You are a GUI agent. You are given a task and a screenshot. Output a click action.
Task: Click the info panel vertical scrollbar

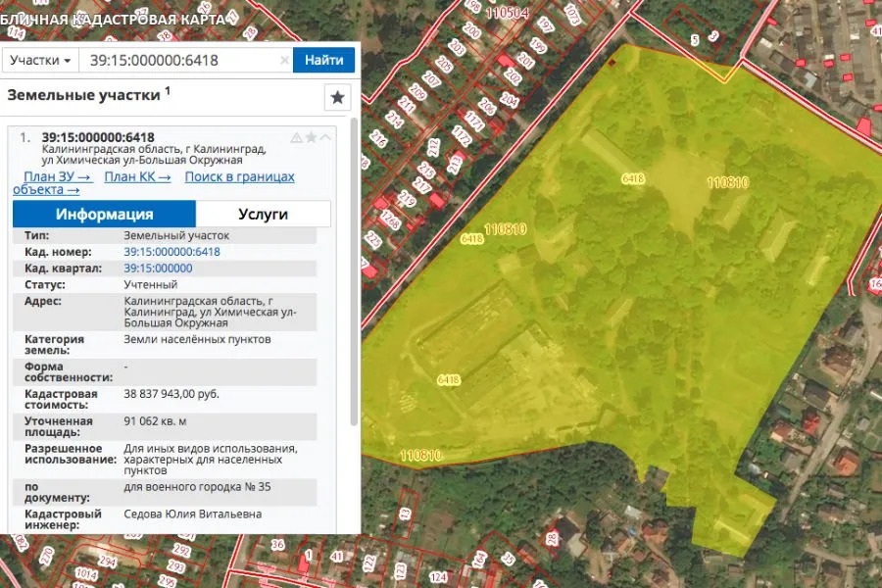coord(354,272)
